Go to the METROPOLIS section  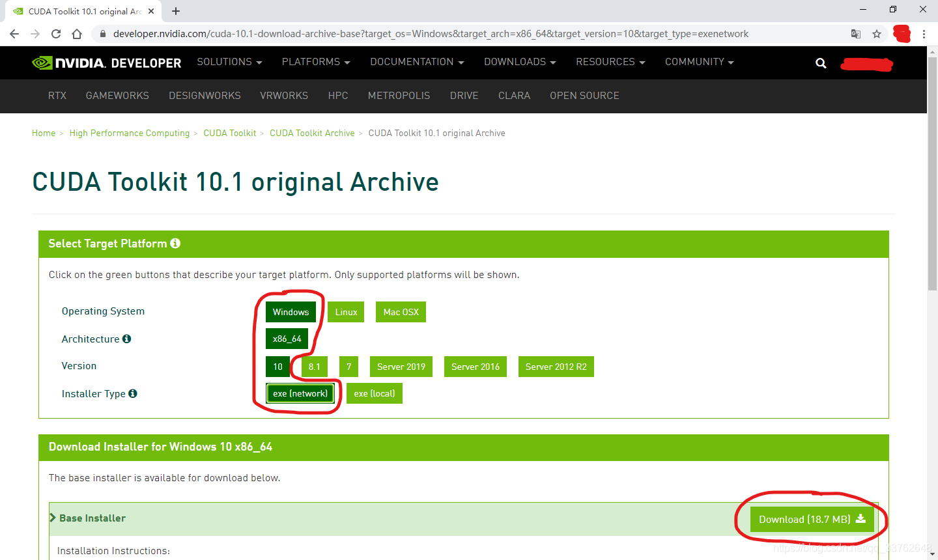[x=399, y=96]
